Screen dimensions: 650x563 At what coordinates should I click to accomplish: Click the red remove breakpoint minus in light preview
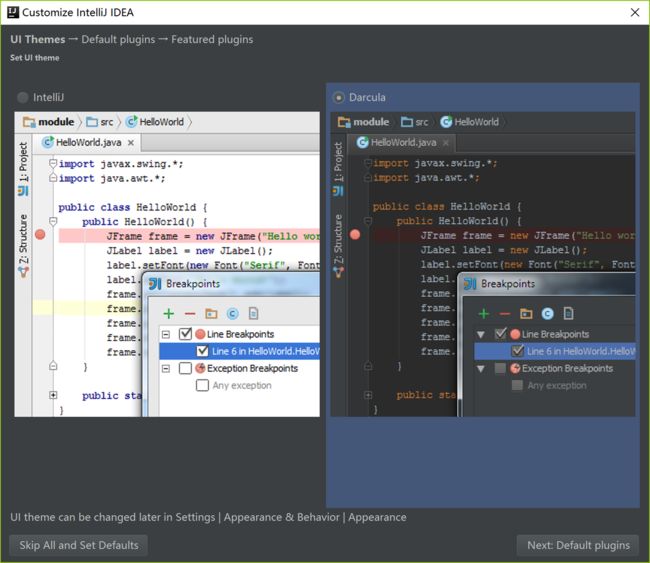(x=190, y=314)
